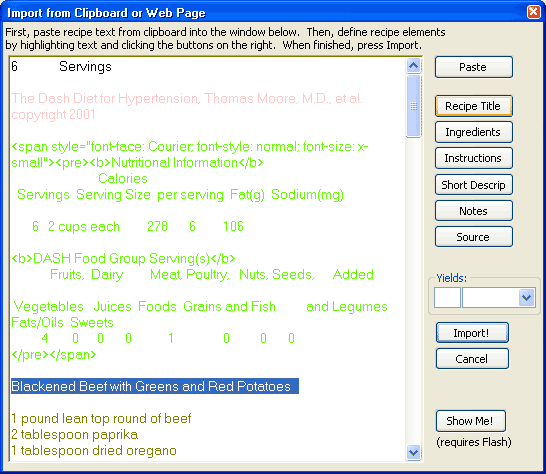The width and height of the screenshot is (546, 474).
Task: Open the Show Me! demo
Action: (470, 421)
